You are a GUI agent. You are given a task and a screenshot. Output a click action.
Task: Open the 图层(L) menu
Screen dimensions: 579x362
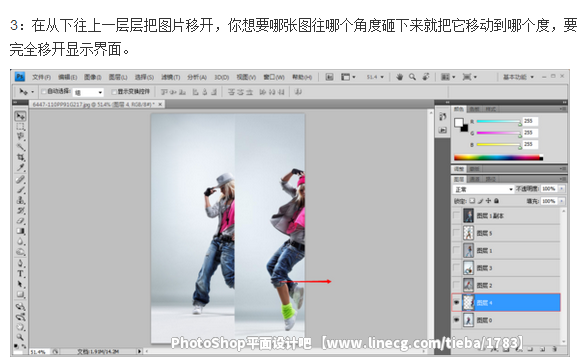(x=118, y=77)
